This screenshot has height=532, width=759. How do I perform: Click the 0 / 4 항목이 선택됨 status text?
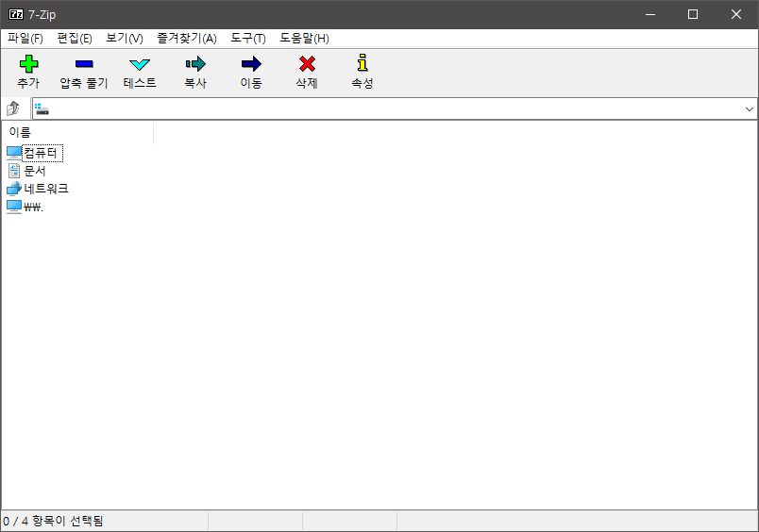(53, 522)
